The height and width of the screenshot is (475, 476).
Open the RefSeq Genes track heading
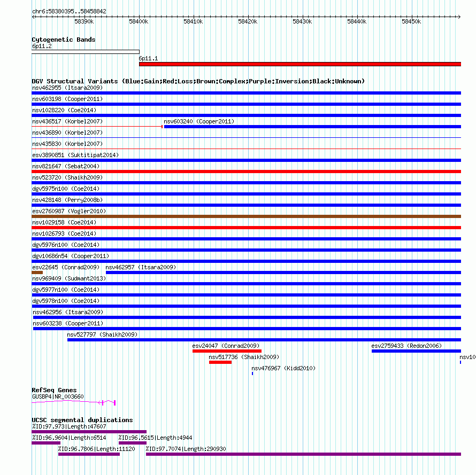(x=55, y=390)
